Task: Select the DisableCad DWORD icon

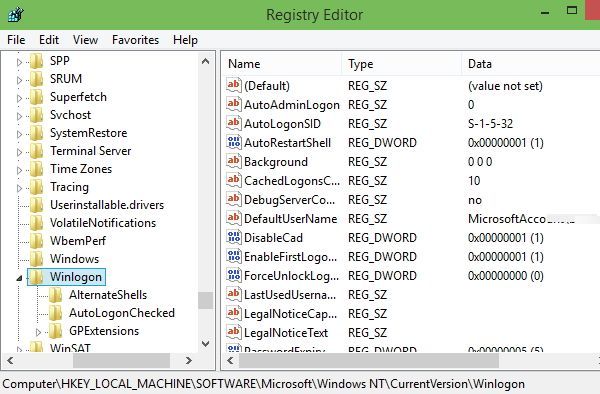Action: click(233, 237)
